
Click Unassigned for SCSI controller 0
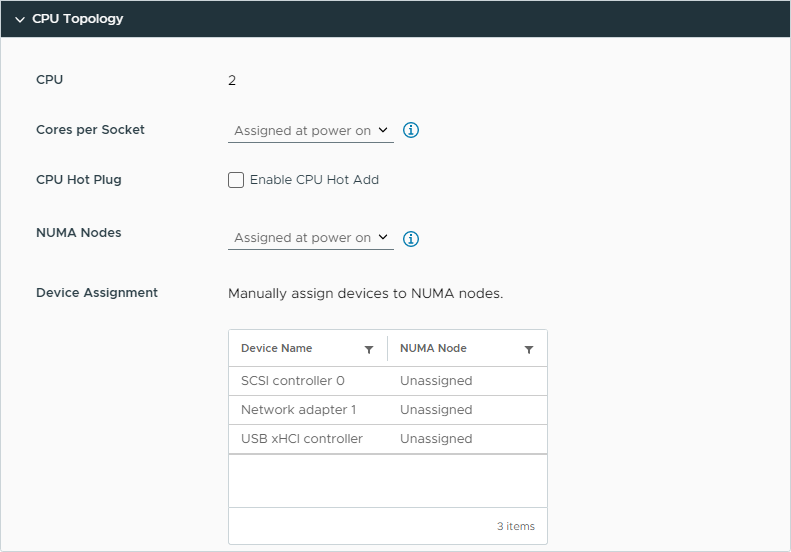coord(436,381)
